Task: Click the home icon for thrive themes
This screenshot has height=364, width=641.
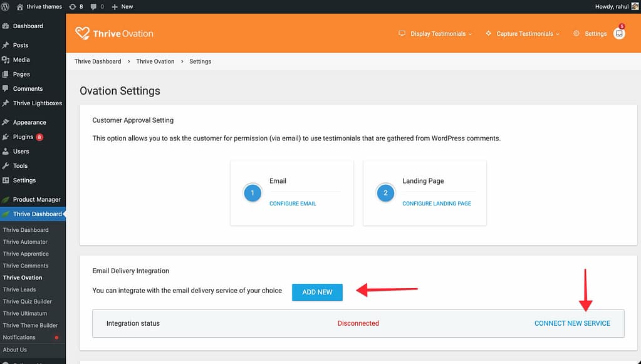Action: click(x=20, y=6)
